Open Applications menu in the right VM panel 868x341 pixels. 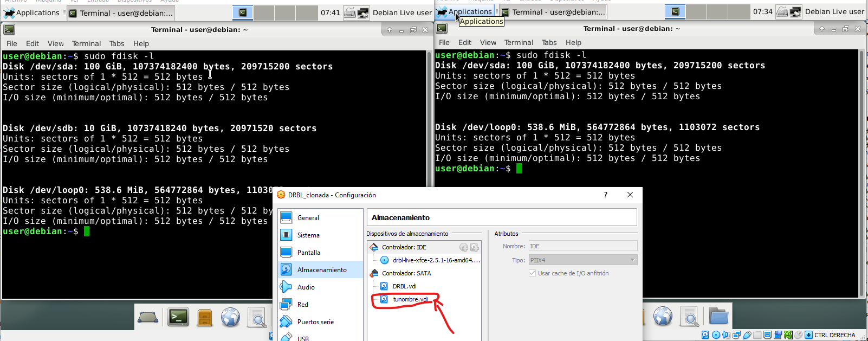point(464,11)
